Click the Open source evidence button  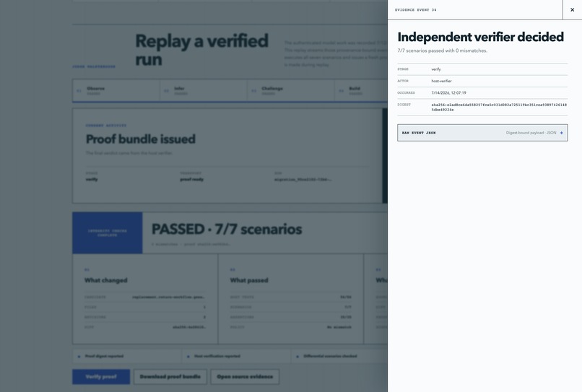click(x=245, y=376)
